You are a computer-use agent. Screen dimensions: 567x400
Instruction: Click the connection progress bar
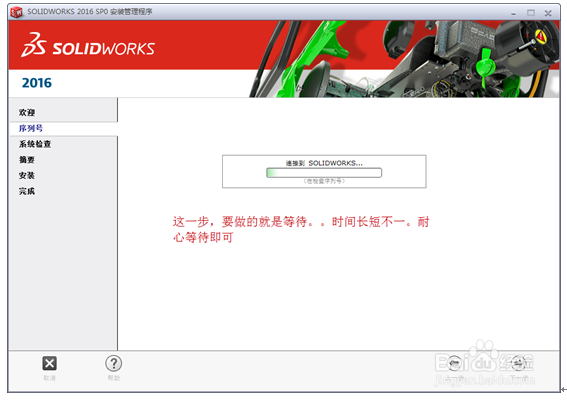coord(324,173)
